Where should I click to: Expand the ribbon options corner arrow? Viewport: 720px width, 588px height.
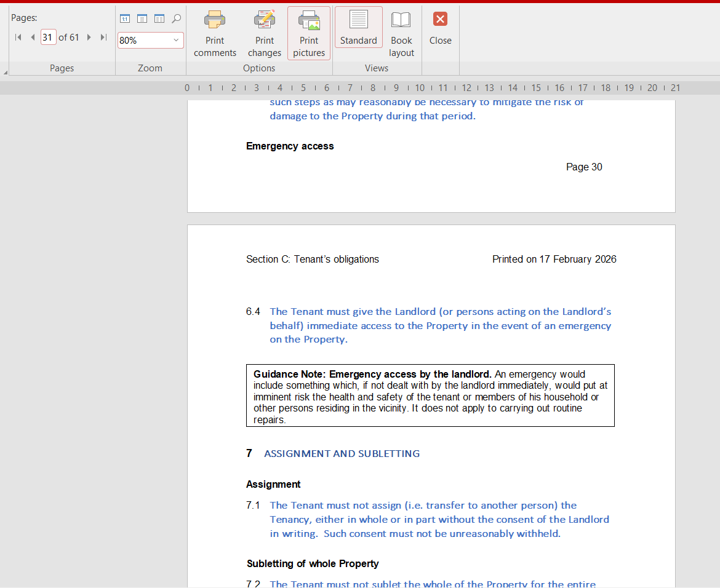pos(6,73)
